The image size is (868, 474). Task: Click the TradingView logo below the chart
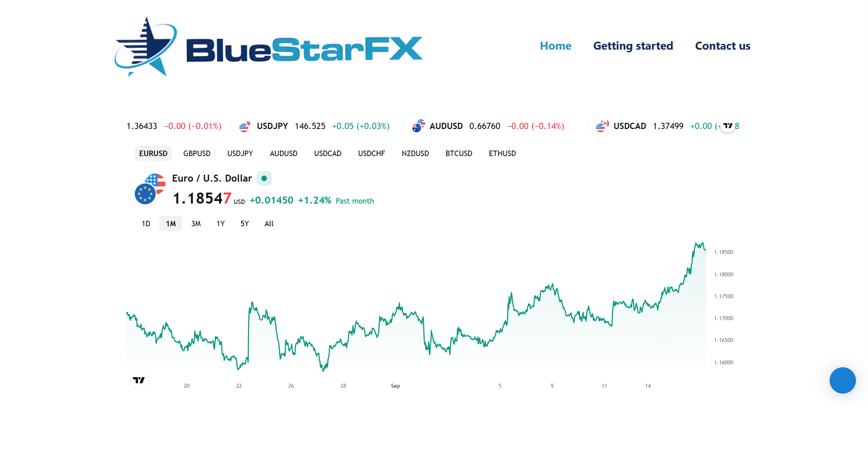(x=139, y=380)
